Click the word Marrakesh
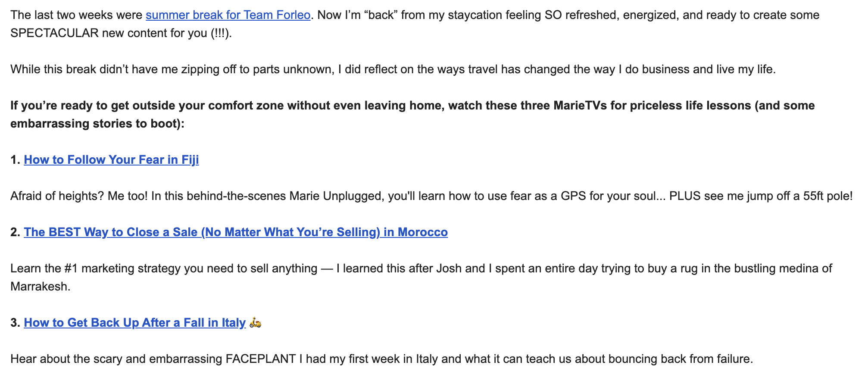This screenshot has height=381, width=868. click(x=40, y=287)
